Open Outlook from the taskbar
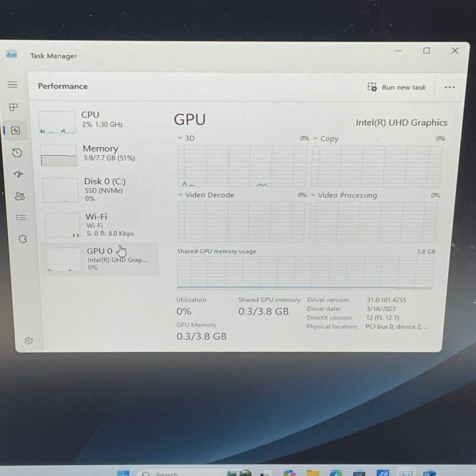The height and width of the screenshot is (476, 476). coord(429,473)
